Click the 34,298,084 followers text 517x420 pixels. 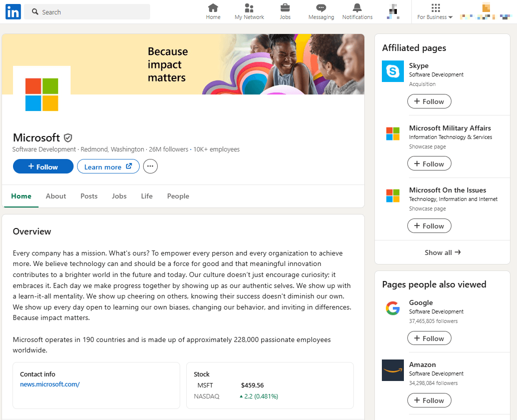coord(433,383)
